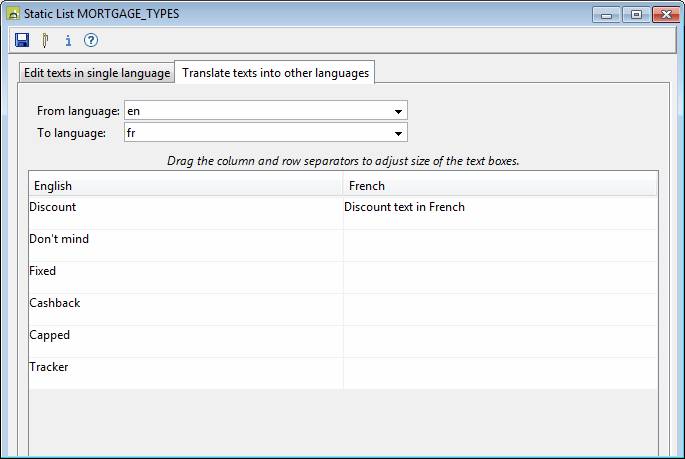Image resolution: width=685 pixels, height=459 pixels.
Task: Switch to Edit texts in single language tab
Action: tap(97, 73)
